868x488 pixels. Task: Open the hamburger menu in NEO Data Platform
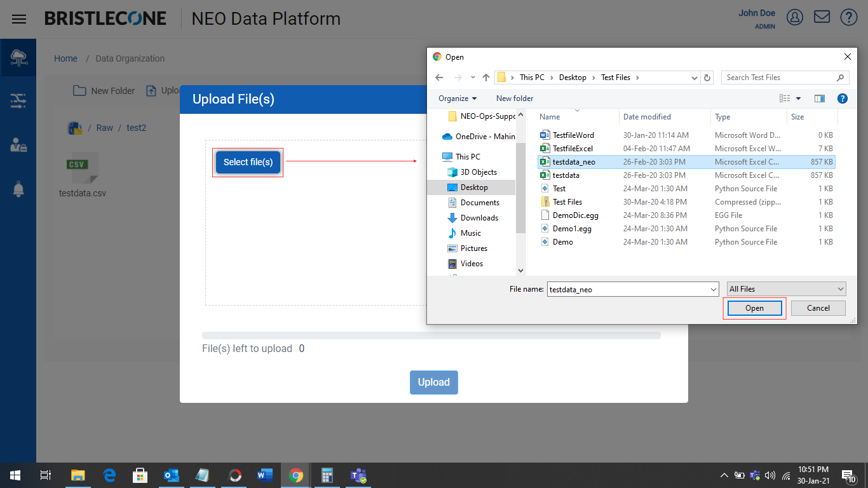[19, 19]
